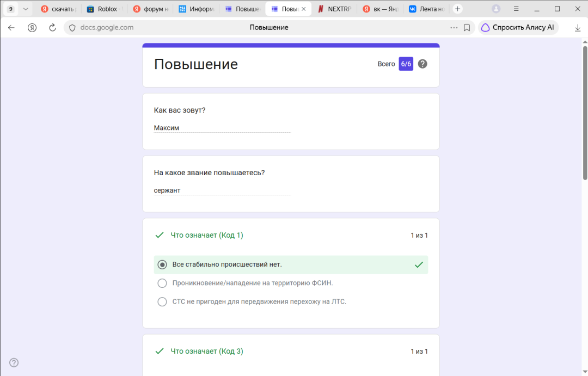
Task: Go back with the browser back arrow
Action: pos(11,27)
